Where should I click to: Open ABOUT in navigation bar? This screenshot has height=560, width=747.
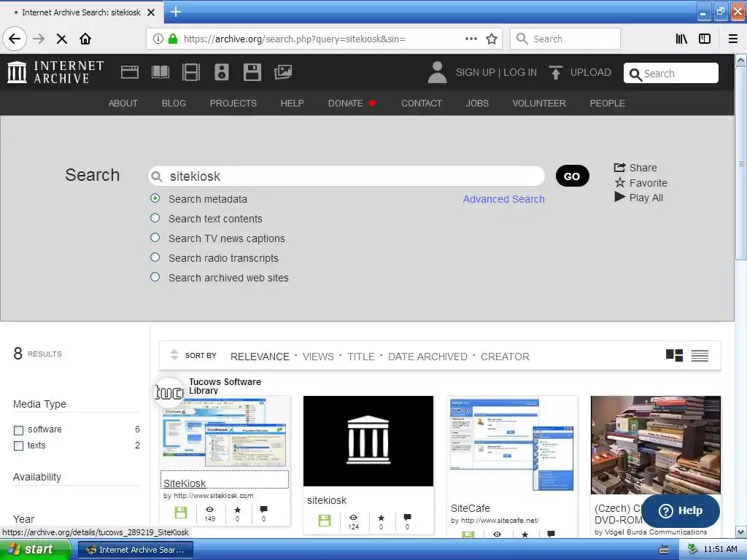pyautogui.click(x=123, y=104)
